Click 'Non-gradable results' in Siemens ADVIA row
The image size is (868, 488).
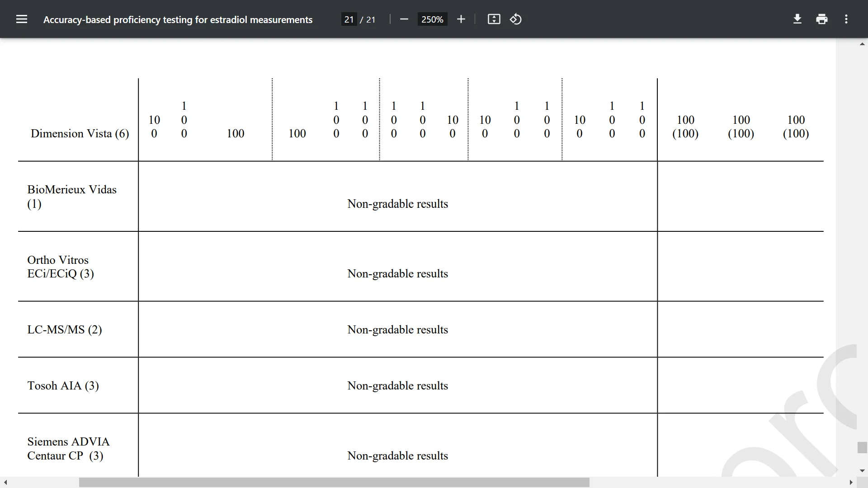point(398,456)
